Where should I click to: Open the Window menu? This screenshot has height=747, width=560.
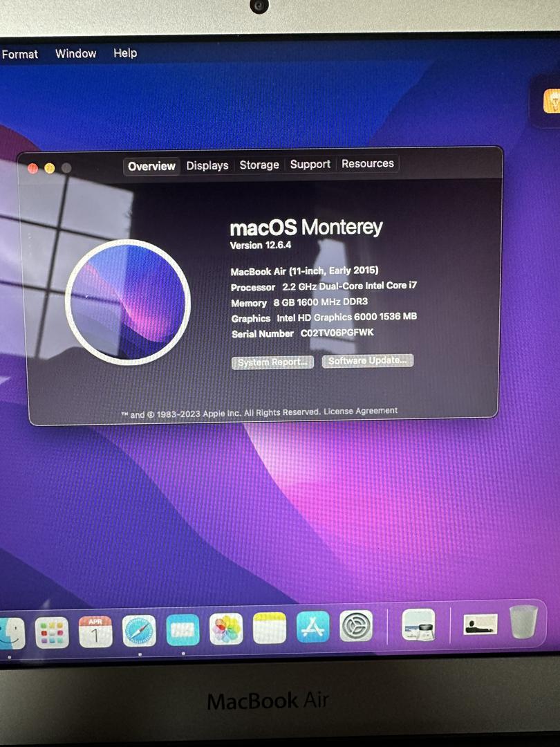click(x=76, y=53)
